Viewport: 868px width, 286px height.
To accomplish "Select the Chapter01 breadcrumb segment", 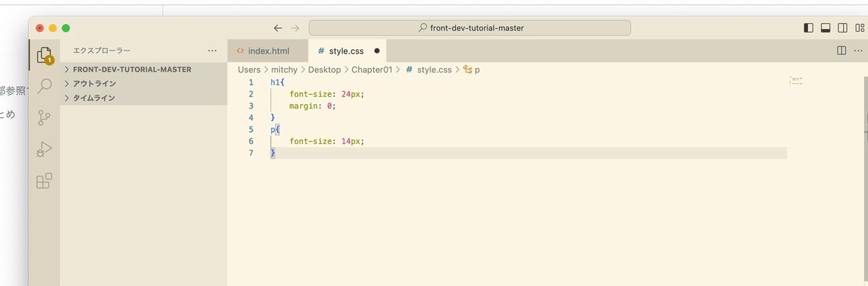I will [372, 70].
